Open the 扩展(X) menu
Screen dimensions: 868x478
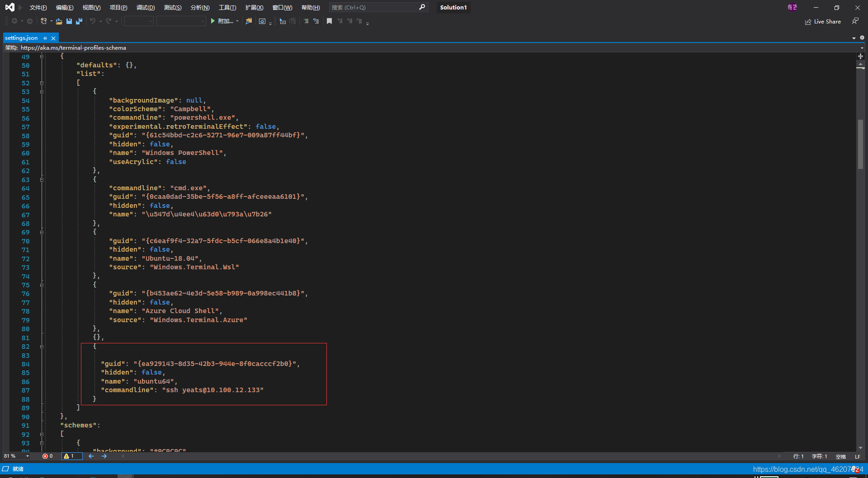coord(254,7)
